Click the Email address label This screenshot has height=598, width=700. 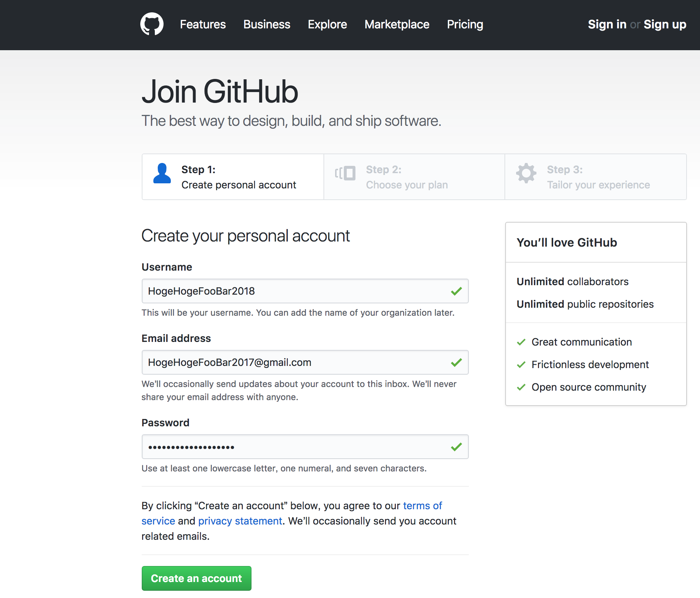pos(176,338)
